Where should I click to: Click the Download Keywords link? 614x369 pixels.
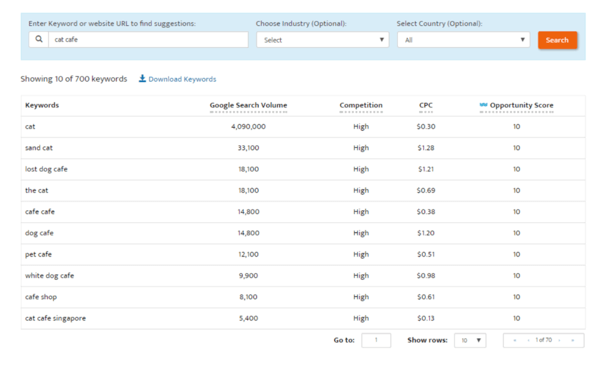pyautogui.click(x=182, y=79)
